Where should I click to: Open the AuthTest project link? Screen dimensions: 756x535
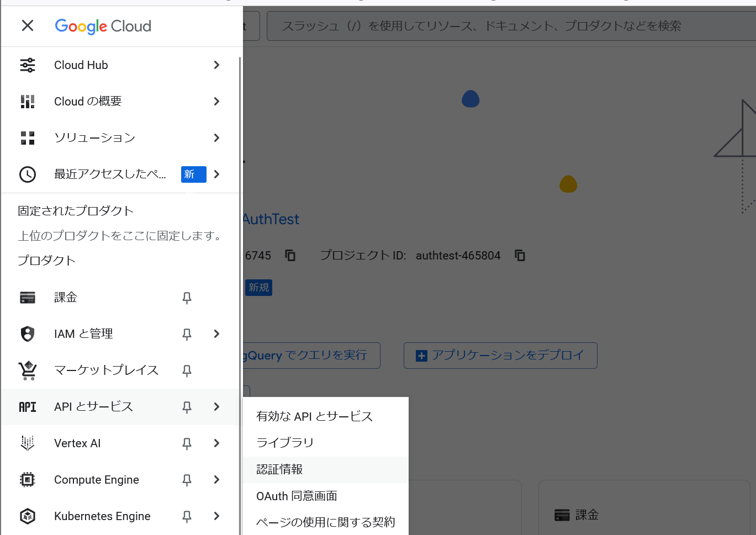(x=271, y=220)
